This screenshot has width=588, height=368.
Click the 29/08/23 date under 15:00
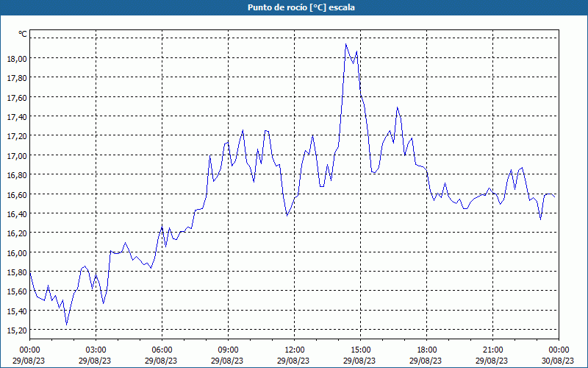pos(359,361)
